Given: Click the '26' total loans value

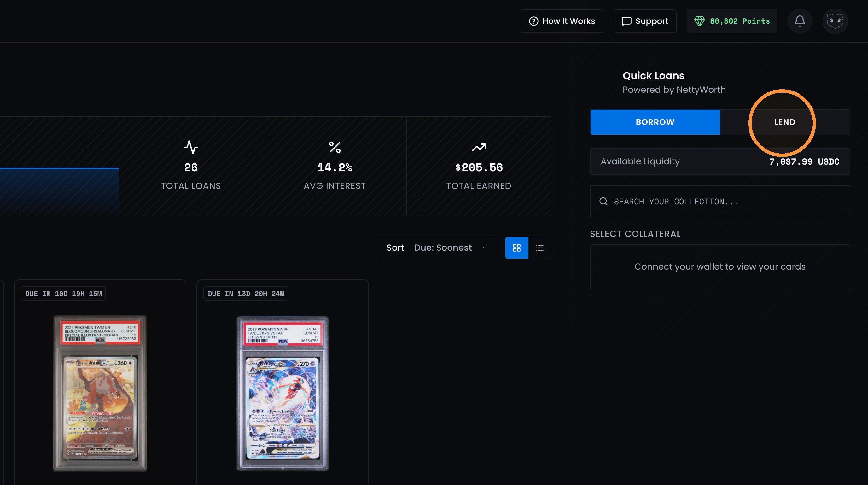Looking at the screenshot, I should [191, 167].
